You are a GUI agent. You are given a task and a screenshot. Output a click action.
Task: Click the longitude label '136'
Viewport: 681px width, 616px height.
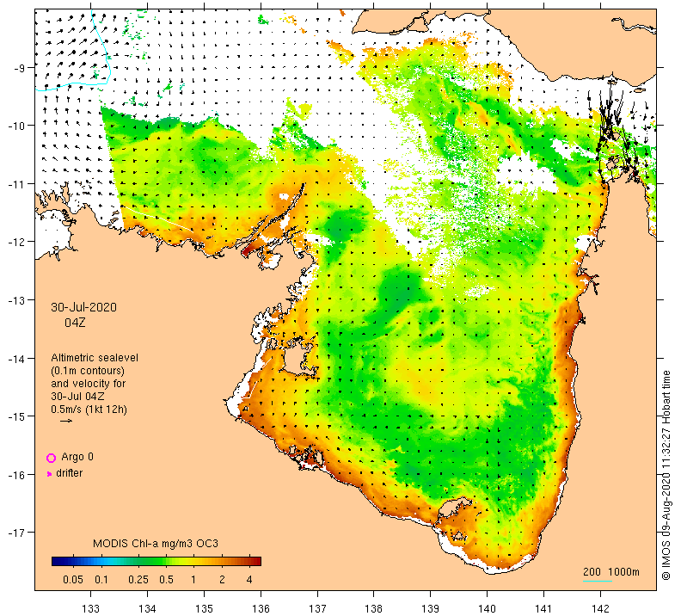tap(261, 608)
